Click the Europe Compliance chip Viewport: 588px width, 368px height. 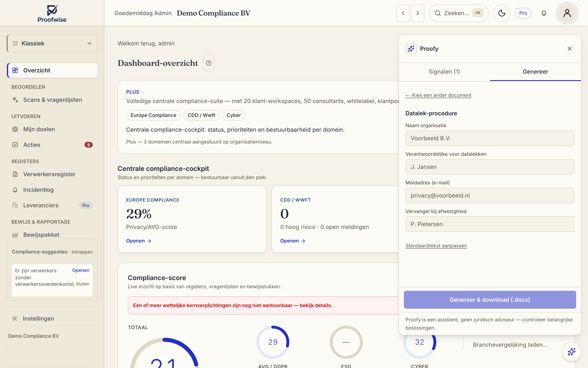click(x=153, y=115)
